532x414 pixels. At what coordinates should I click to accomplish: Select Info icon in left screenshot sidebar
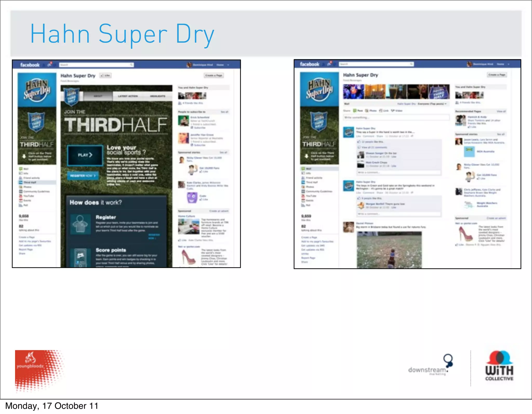(x=21, y=173)
